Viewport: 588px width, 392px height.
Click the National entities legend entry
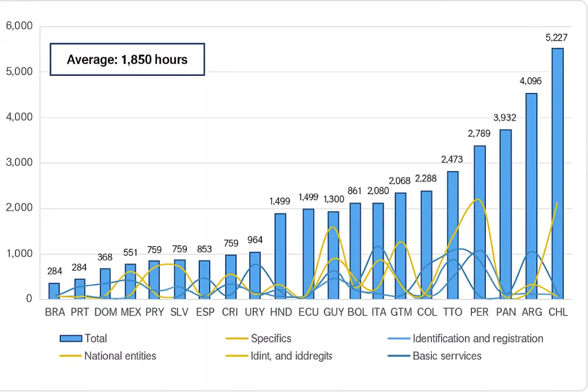click(120, 356)
